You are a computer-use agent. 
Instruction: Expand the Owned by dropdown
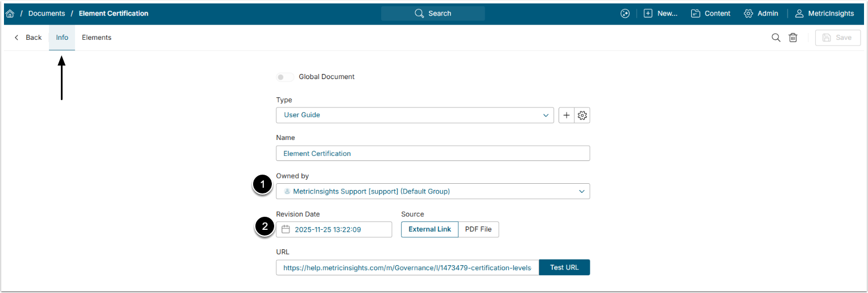pyautogui.click(x=432, y=192)
